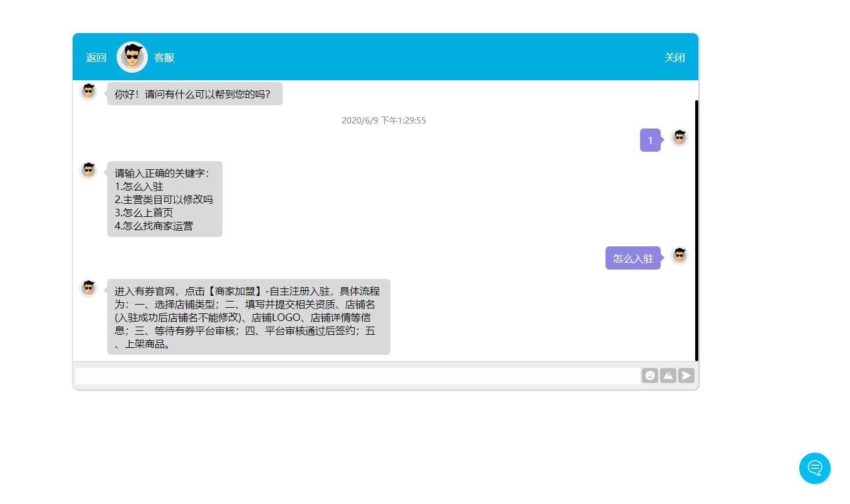
Task: Select keyword option '1.怎么入驻'
Action: 138,186
